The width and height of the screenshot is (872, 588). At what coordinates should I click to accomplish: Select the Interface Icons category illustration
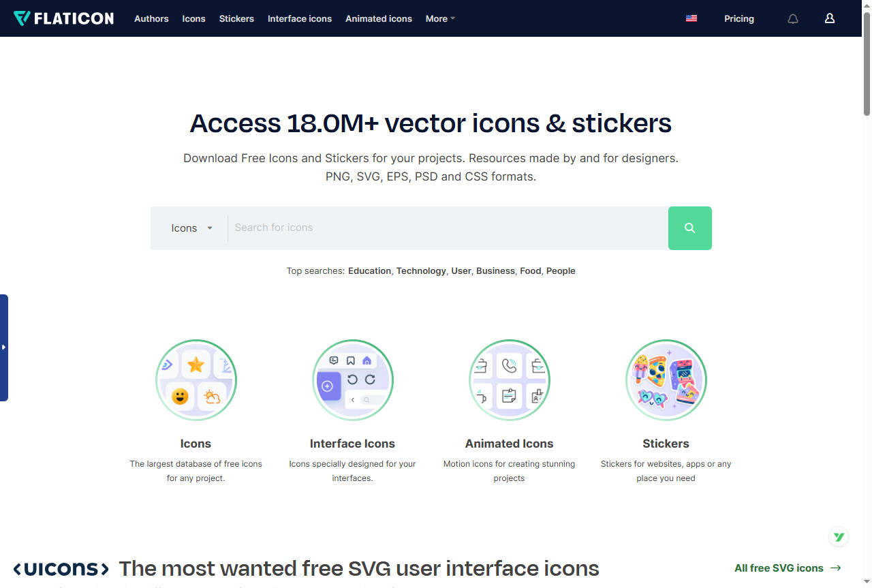[x=352, y=380]
